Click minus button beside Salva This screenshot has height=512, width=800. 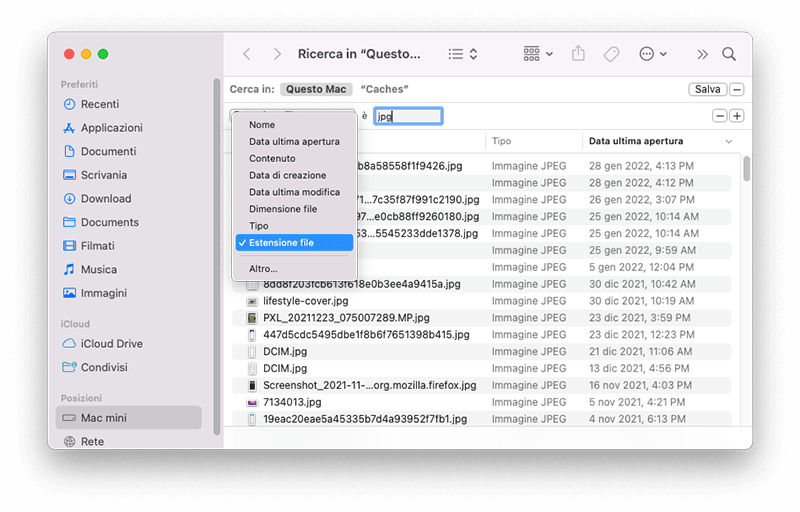click(x=737, y=89)
